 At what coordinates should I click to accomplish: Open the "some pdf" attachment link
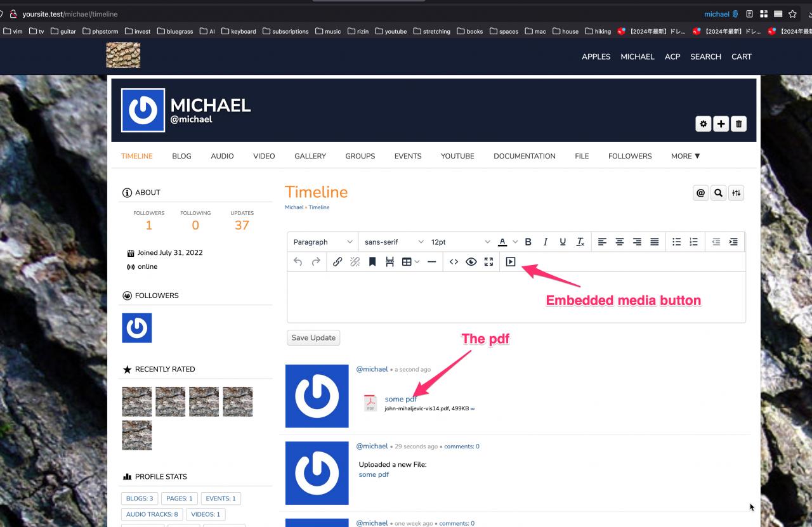point(401,399)
